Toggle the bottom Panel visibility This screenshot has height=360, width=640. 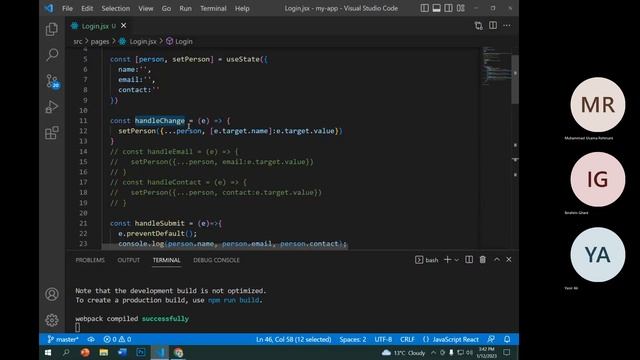coord(436,8)
